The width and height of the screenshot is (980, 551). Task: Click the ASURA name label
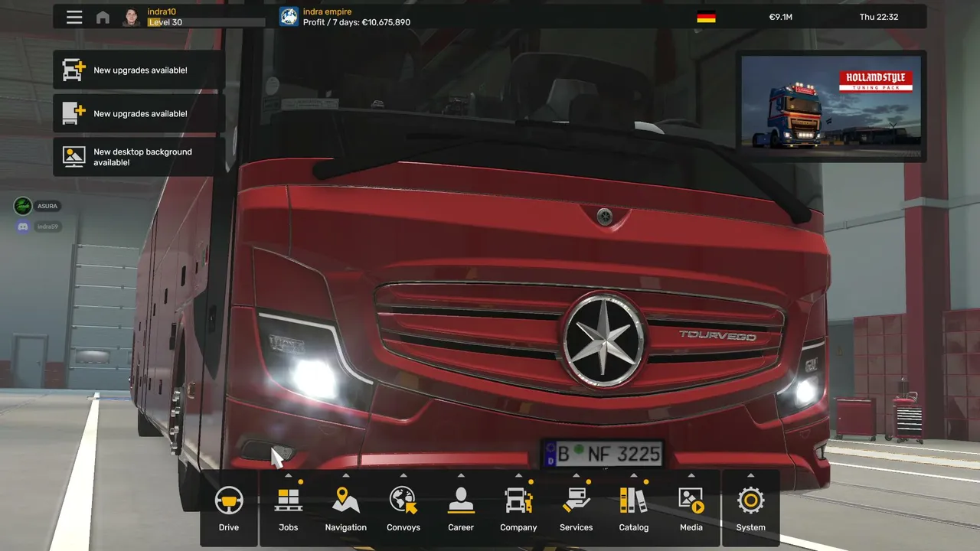pos(47,206)
